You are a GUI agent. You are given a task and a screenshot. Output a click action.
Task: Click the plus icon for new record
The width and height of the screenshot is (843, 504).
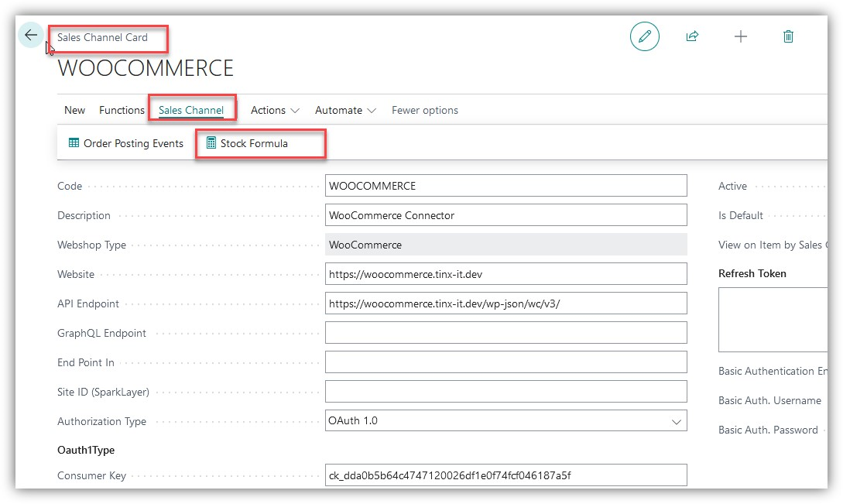point(740,36)
